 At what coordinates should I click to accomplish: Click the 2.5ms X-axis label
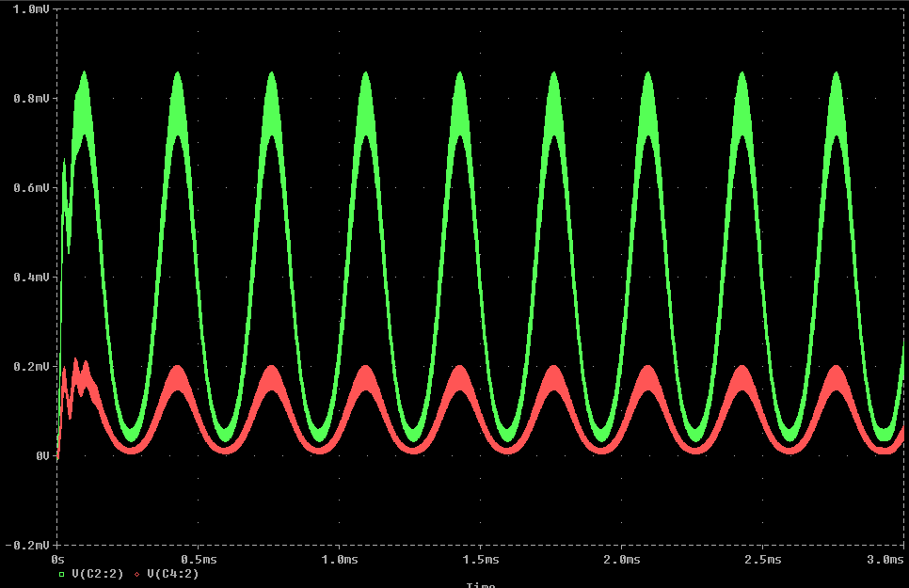coord(763,560)
